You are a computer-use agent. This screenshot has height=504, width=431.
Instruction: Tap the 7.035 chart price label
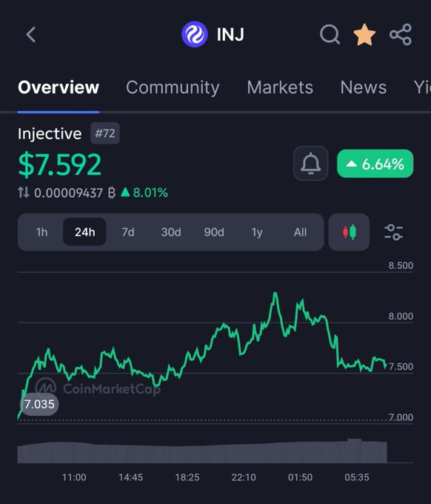(x=39, y=404)
